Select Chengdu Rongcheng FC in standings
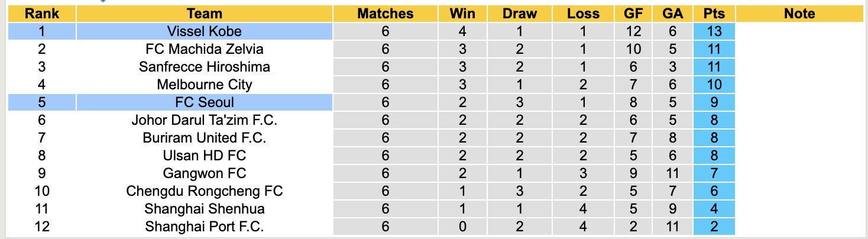Screen dimensions: 868x239 (204, 191)
